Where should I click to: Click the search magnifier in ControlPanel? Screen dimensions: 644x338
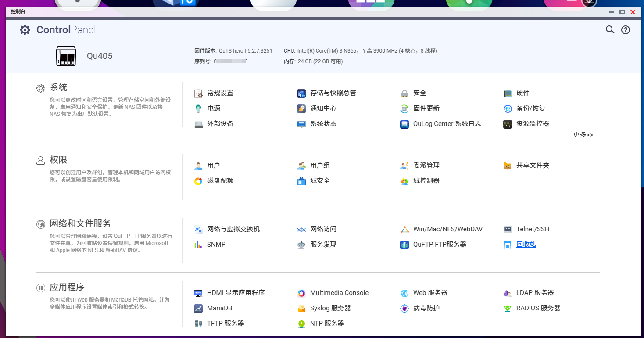pyautogui.click(x=610, y=29)
